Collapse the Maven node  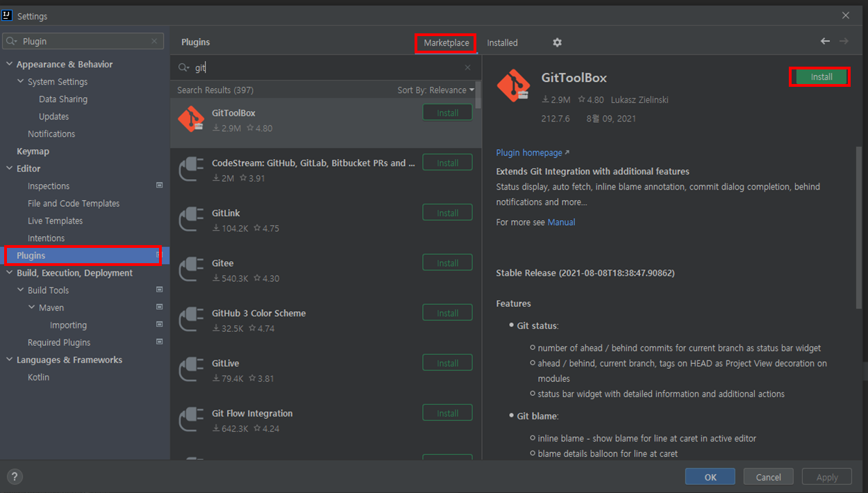click(x=31, y=308)
